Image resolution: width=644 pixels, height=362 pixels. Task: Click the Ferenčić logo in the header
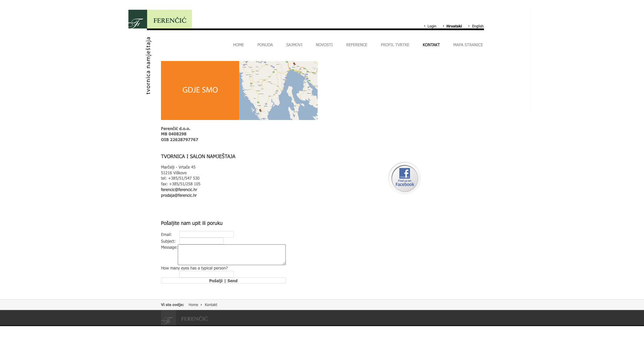click(x=160, y=19)
